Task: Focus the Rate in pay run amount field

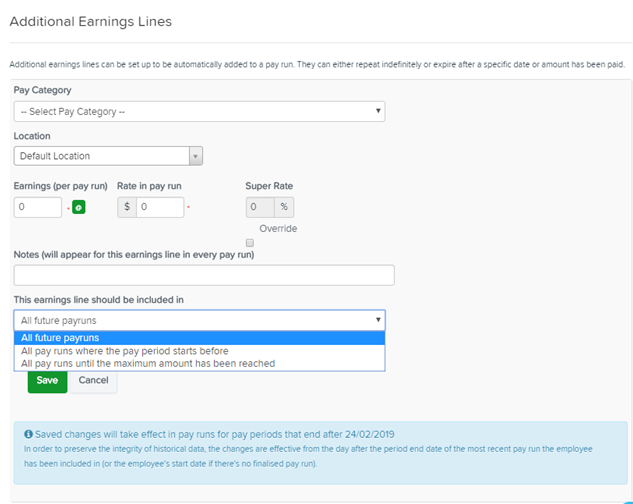Action: (x=160, y=207)
